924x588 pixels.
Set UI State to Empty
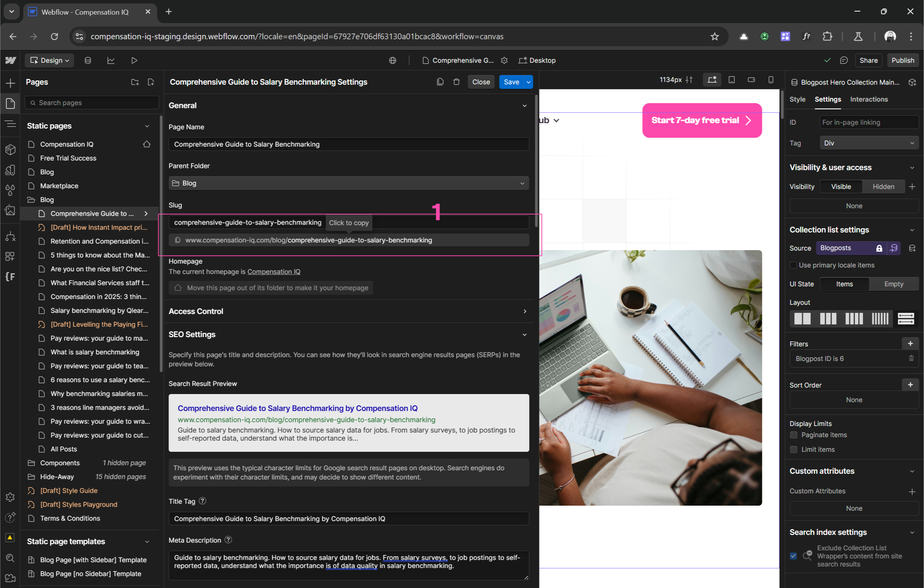click(x=894, y=284)
